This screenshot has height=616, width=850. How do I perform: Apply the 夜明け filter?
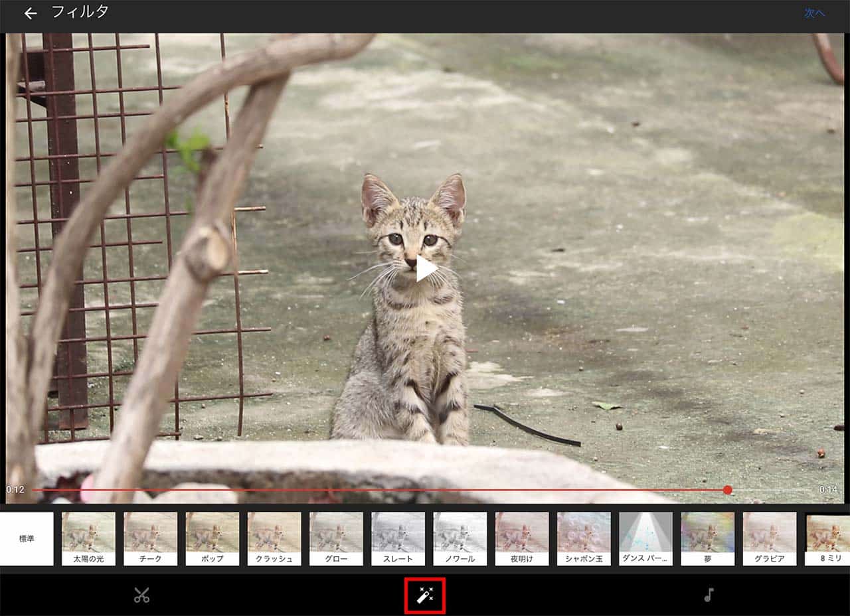point(522,538)
